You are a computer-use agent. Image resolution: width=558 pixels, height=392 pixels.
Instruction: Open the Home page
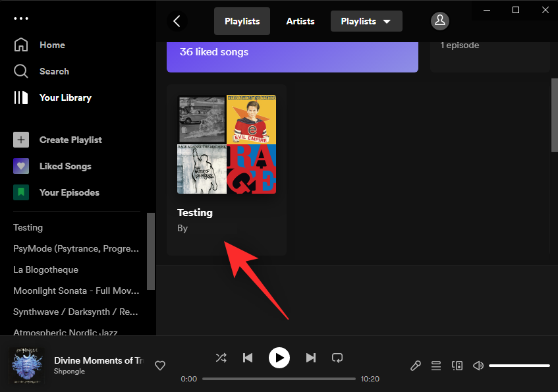(53, 45)
